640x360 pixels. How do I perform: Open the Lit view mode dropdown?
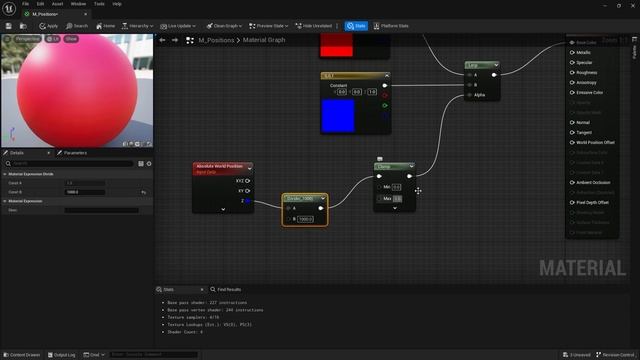53,39
